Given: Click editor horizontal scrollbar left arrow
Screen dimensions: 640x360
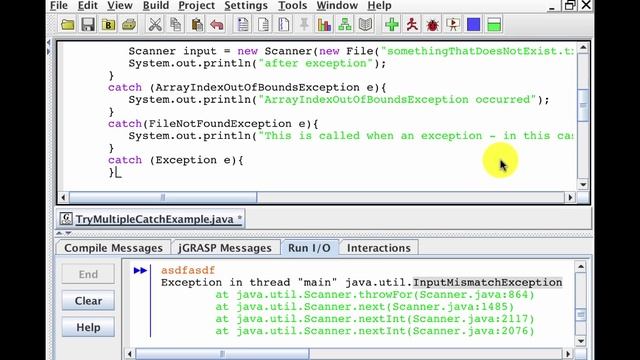Looking at the screenshot, I should coord(63,198).
